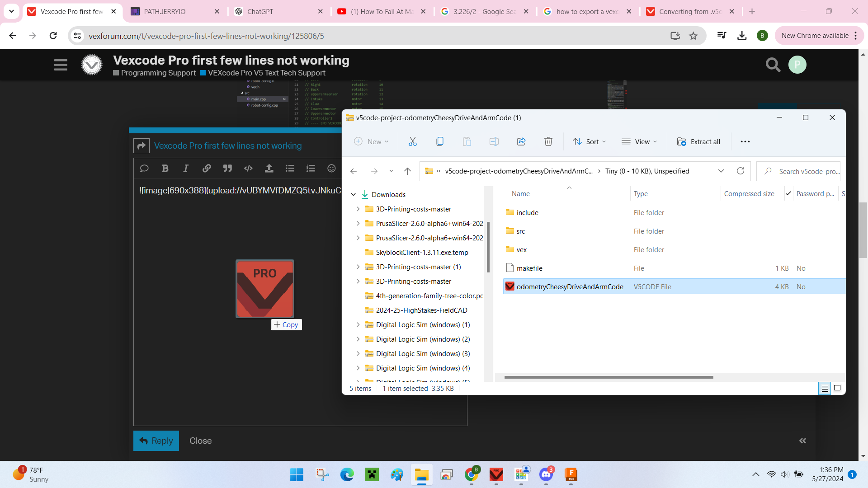The image size is (868, 488).
Task: Switch to the Converting from .v5c tab
Action: click(x=690, y=11)
